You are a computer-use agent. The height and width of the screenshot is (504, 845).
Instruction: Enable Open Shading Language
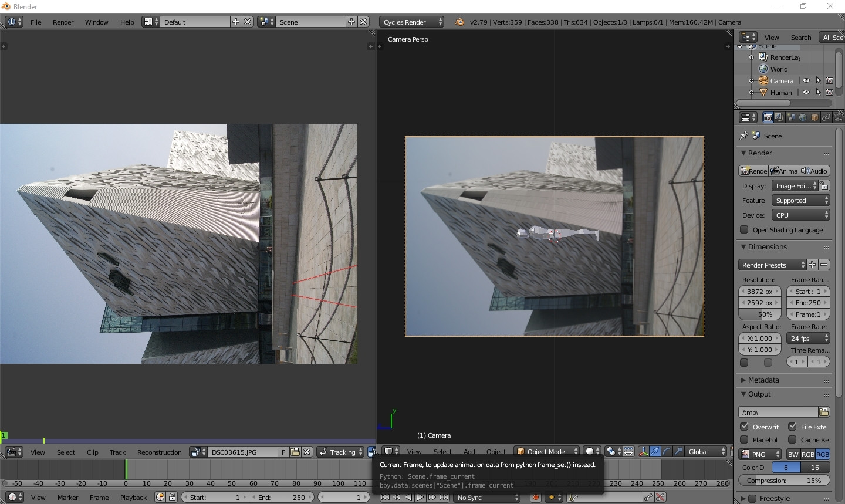point(744,230)
